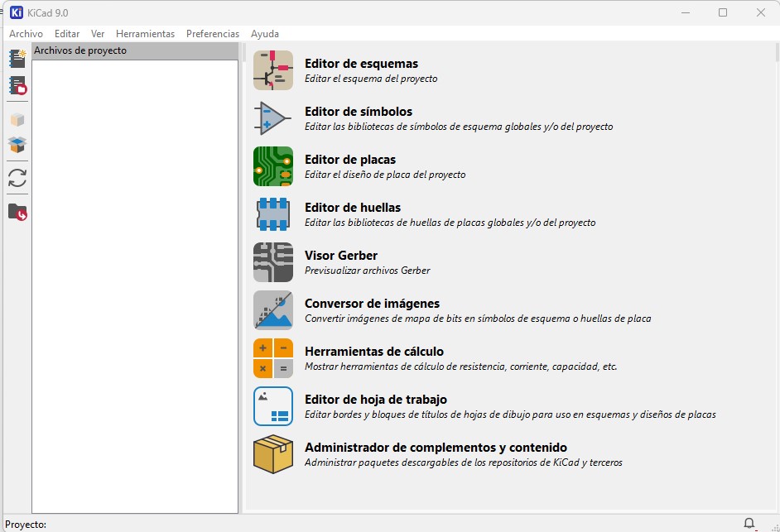The image size is (780, 532).
Task: Open the Archivo menu
Action: (x=26, y=33)
